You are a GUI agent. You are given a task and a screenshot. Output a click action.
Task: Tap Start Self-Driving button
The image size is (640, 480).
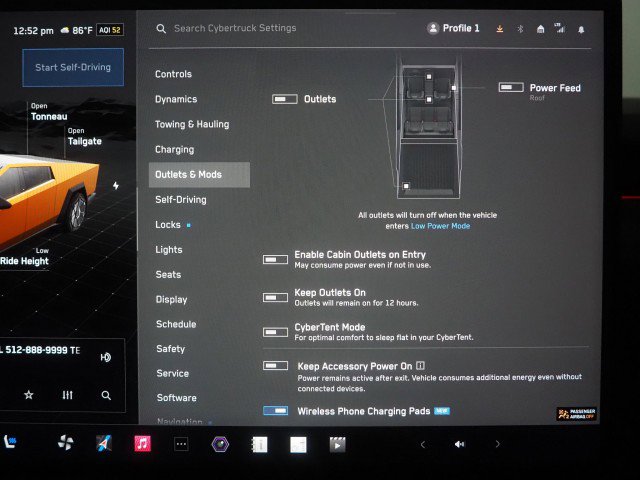(73, 67)
